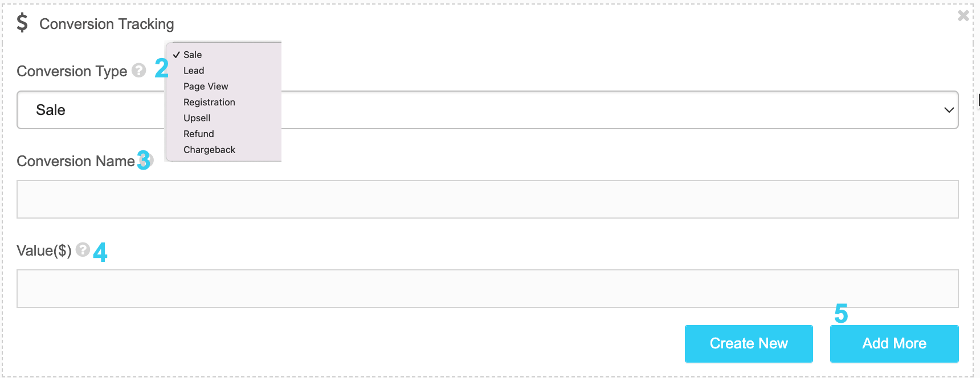Click the help icon next to Value($)
The image size is (980, 378).
tap(83, 249)
